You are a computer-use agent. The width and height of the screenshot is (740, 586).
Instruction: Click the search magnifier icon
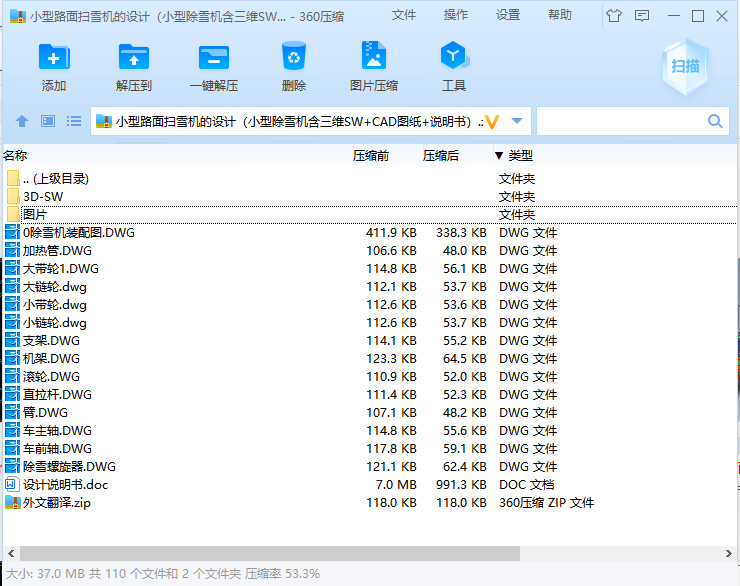click(x=715, y=121)
